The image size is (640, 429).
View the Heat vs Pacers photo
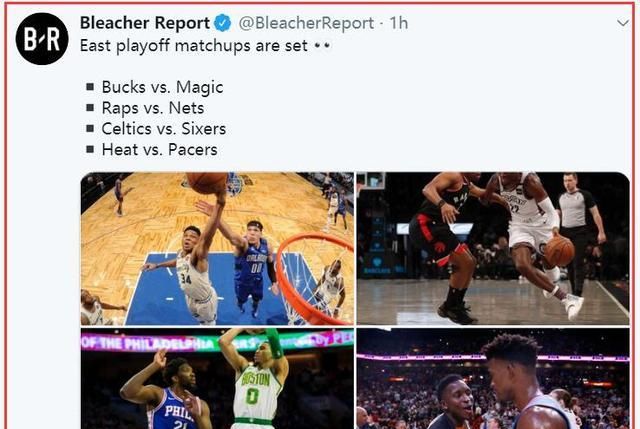[493, 378]
